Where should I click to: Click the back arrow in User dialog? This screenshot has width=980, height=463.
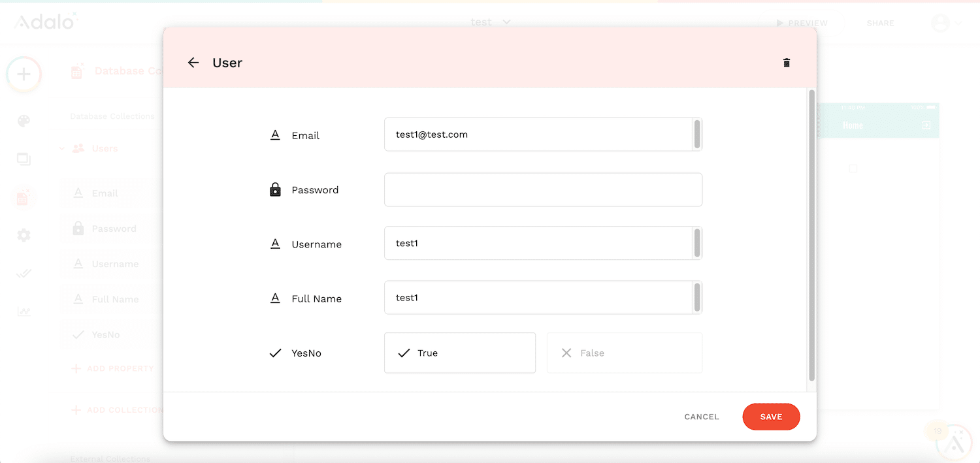coord(193,63)
